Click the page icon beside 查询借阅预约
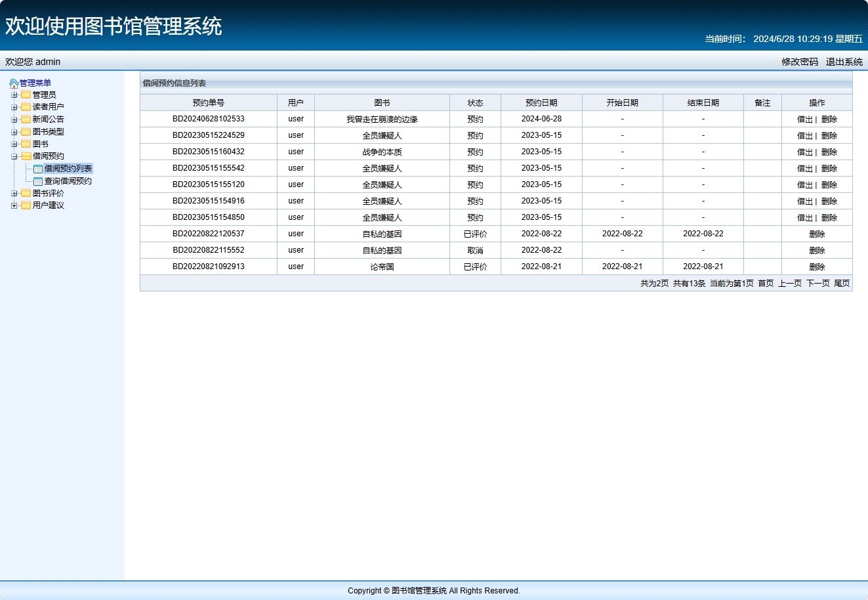The width and height of the screenshot is (868, 600). point(38,181)
